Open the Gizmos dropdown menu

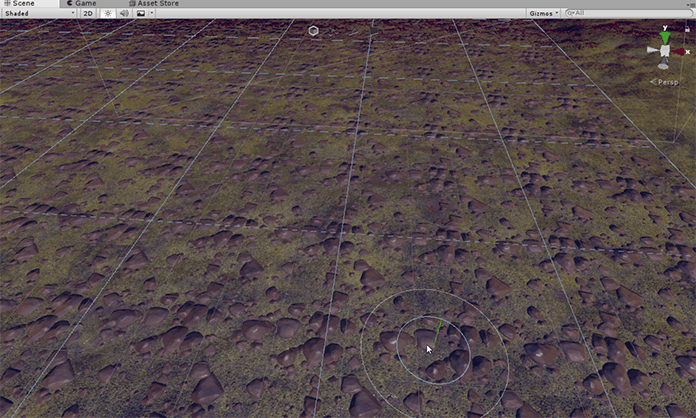(x=543, y=14)
